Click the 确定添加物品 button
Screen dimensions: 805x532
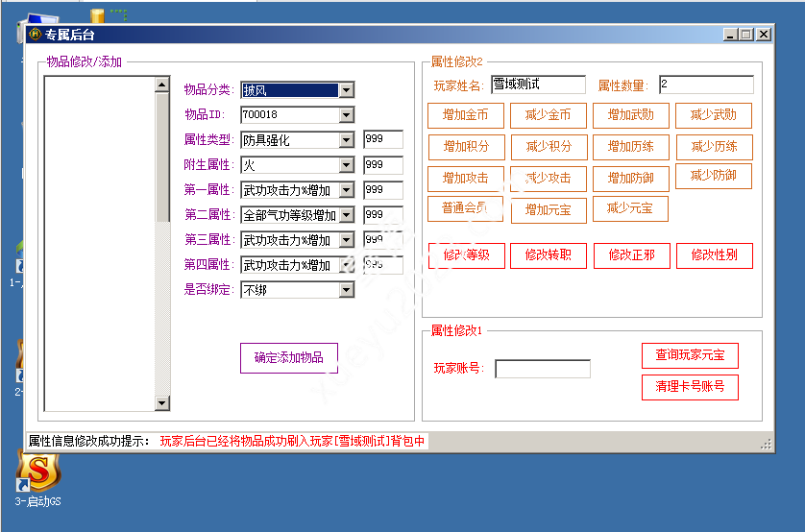289,357
